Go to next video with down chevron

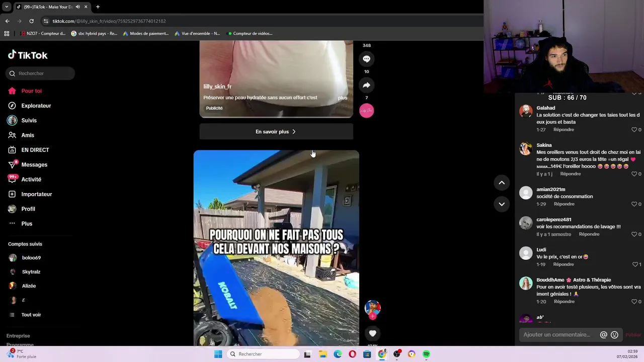[502, 204]
